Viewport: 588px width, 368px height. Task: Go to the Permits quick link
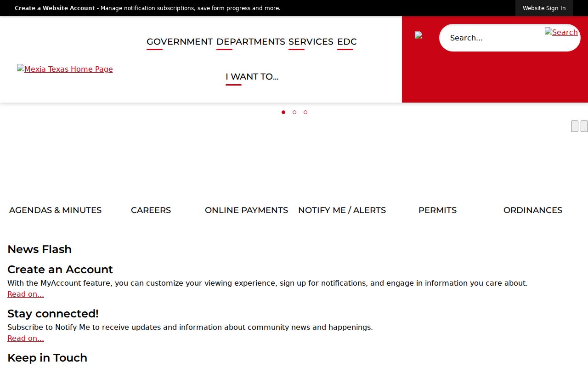tap(437, 210)
